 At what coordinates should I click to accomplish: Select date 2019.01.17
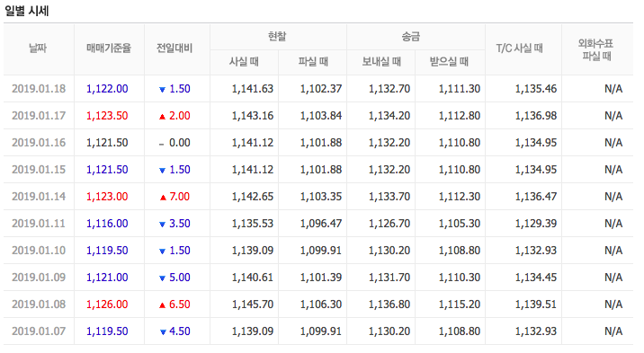coord(39,116)
